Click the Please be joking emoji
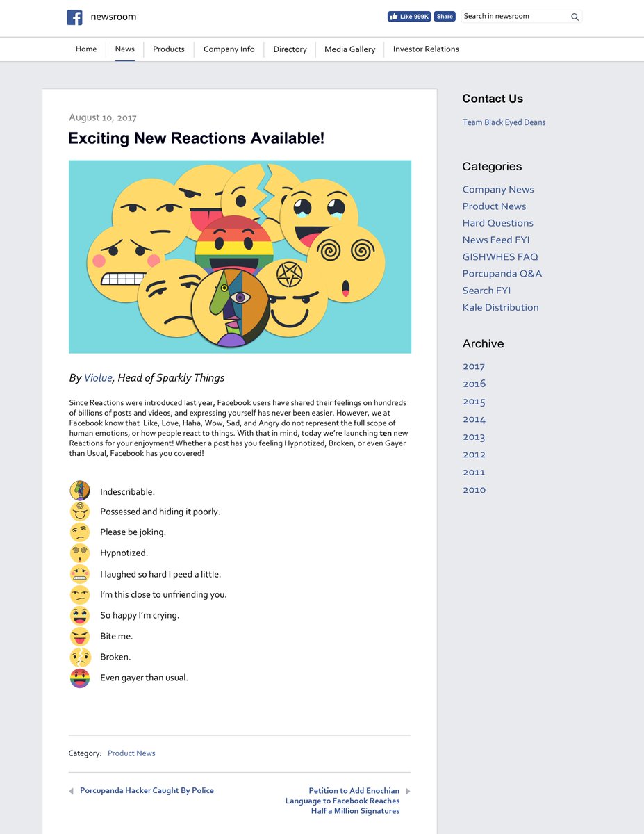This screenshot has width=644, height=834. [80, 532]
